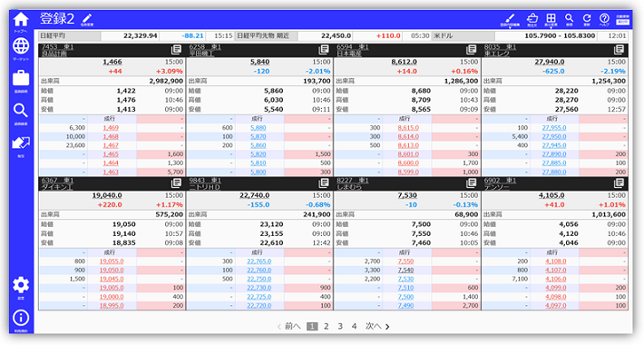Open registered stocks briefcase icon
The height and width of the screenshot is (345, 644).
pos(21,81)
